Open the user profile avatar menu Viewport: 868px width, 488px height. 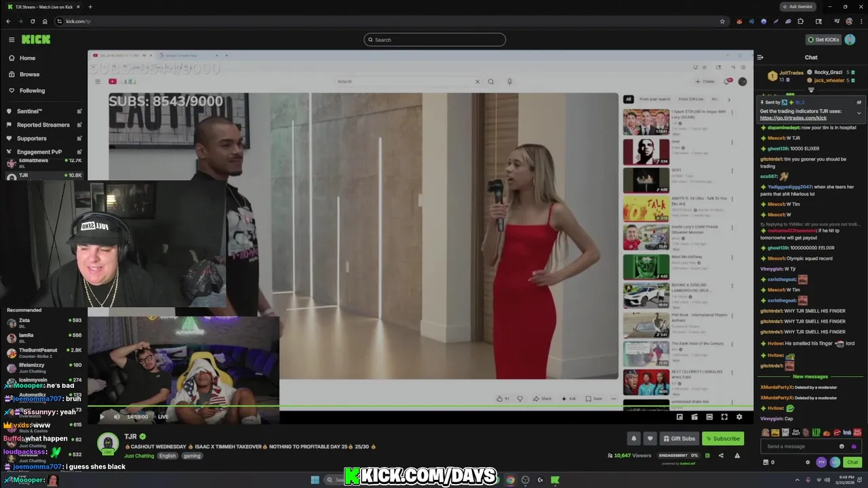(x=850, y=39)
